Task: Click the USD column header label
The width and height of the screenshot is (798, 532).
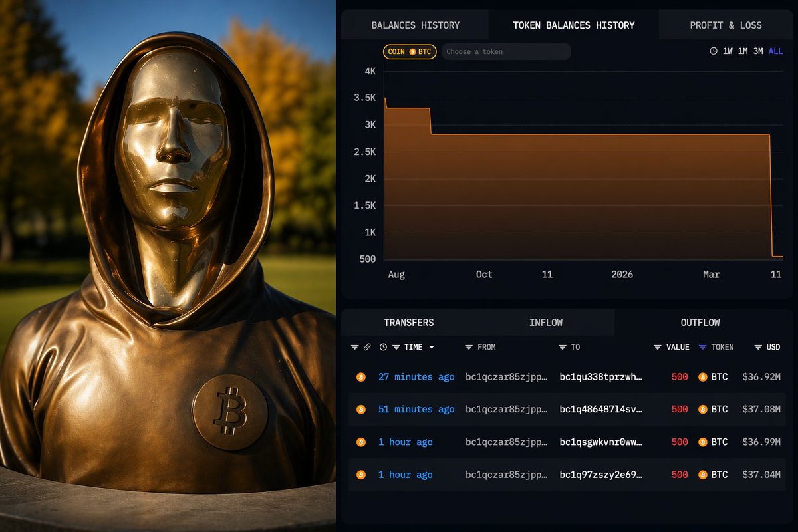Action: (773, 347)
